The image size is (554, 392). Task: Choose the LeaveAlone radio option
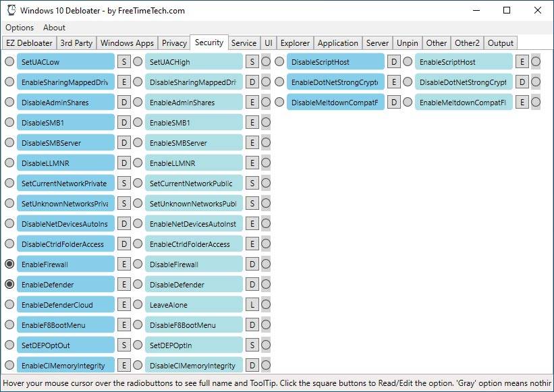(x=138, y=304)
